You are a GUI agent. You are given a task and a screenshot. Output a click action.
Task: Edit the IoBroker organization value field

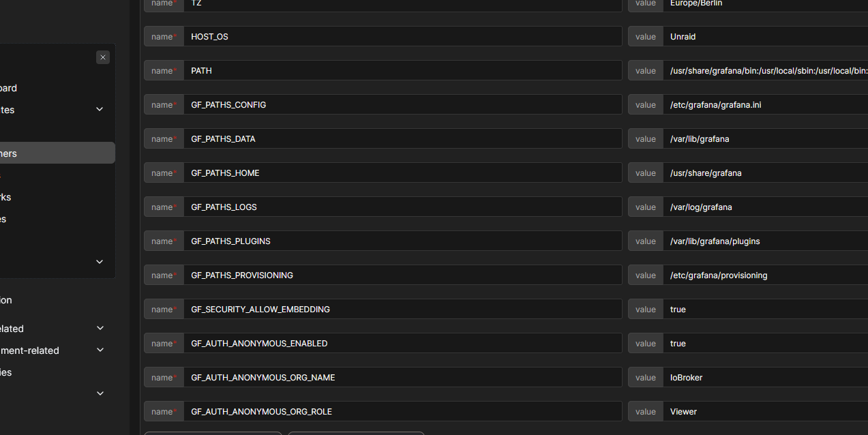(764, 378)
